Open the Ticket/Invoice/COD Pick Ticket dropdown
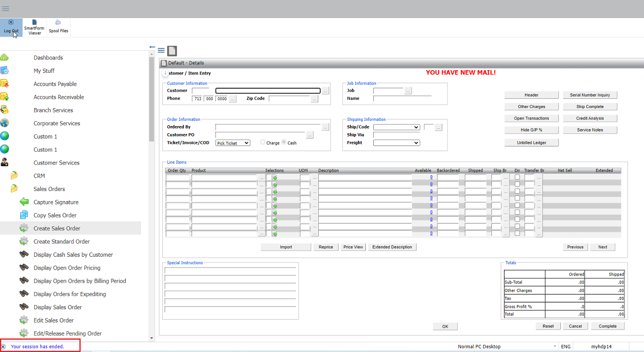The image size is (644, 352). [x=233, y=143]
